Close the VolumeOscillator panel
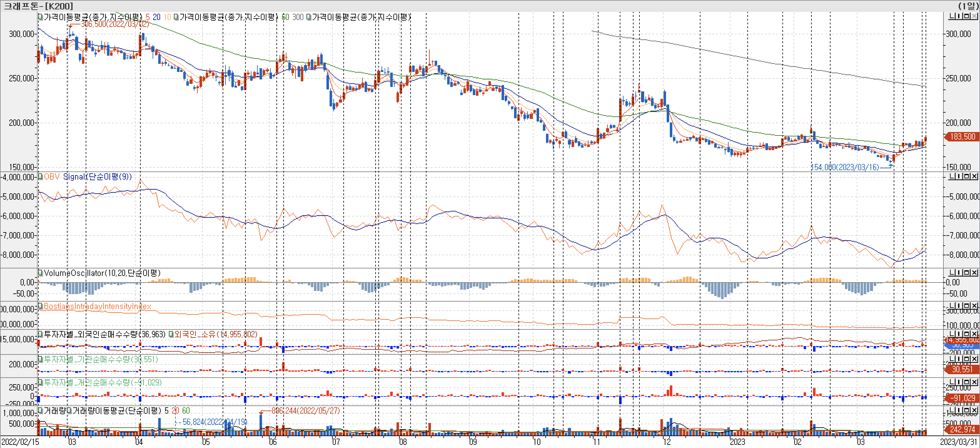Viewport: 980px width, 448px height. (974, 272)
